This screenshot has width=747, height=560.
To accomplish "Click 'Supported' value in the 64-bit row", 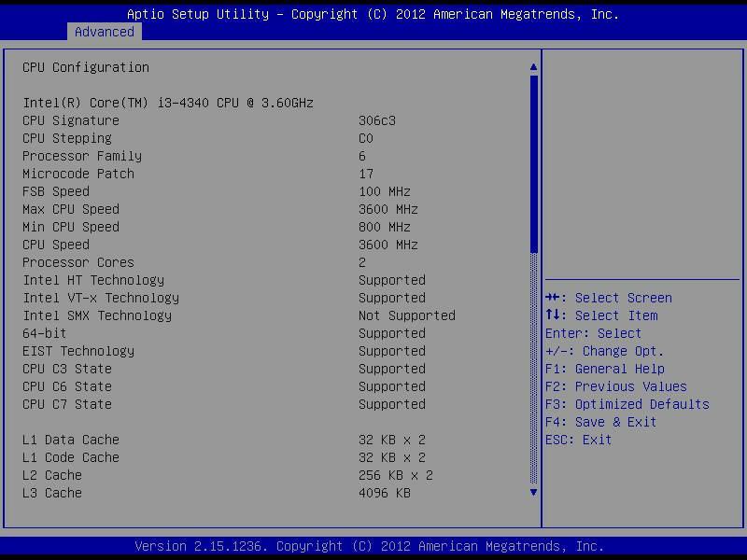I will click(x=392, y=333).
